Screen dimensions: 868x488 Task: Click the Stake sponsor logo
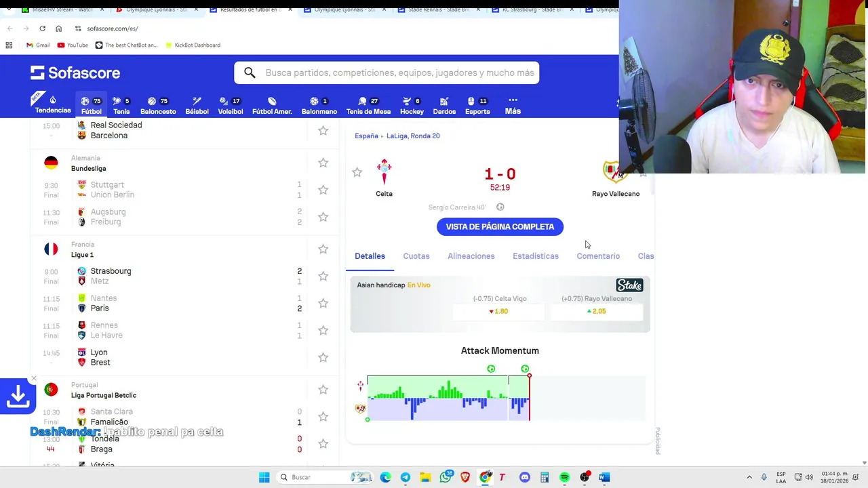coord(629,285)
